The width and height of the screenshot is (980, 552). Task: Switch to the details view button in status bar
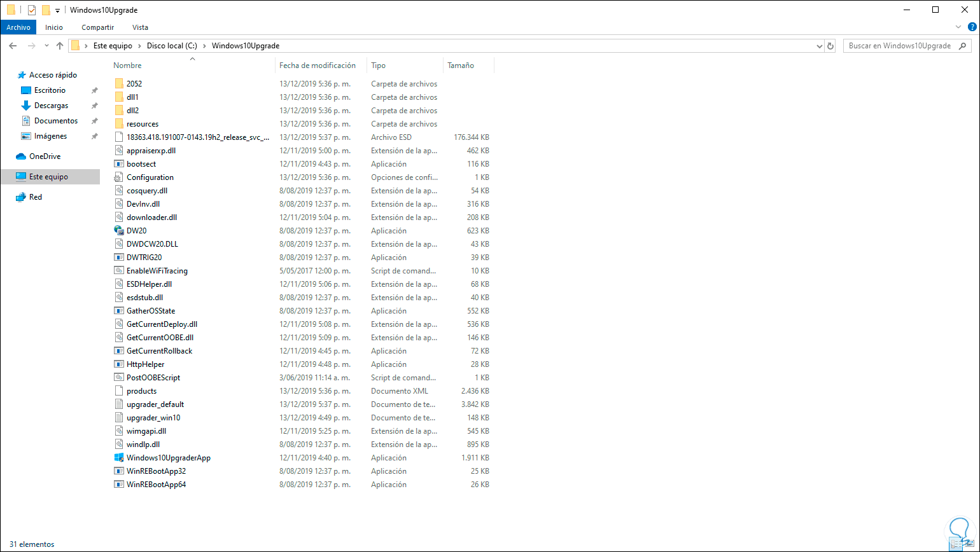point(955,544)
